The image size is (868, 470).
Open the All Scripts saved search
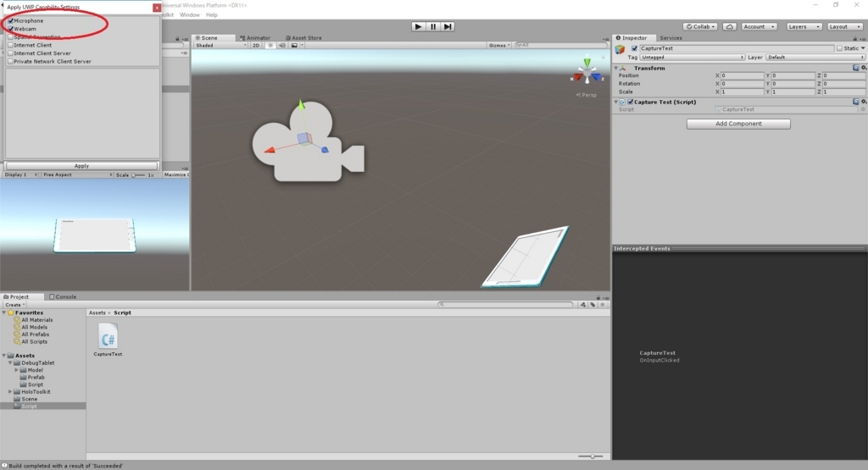[x=34, y=342]
